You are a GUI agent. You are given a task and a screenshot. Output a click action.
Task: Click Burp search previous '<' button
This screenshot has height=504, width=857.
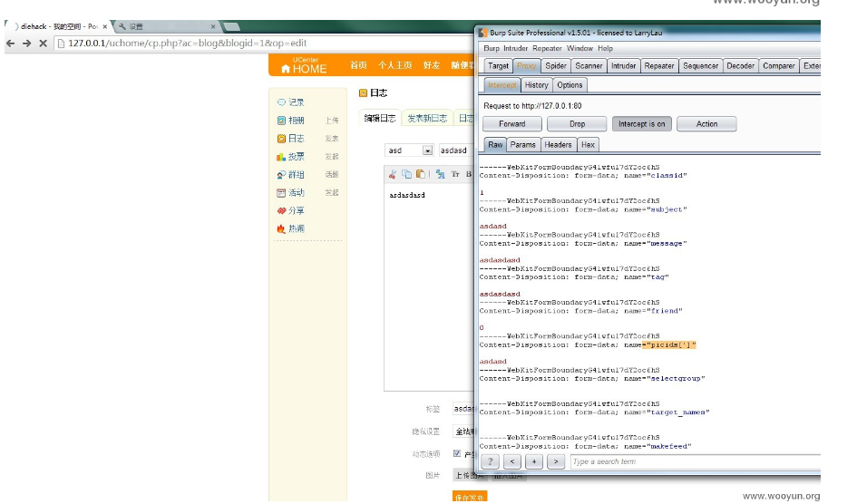tap(512, 462)
